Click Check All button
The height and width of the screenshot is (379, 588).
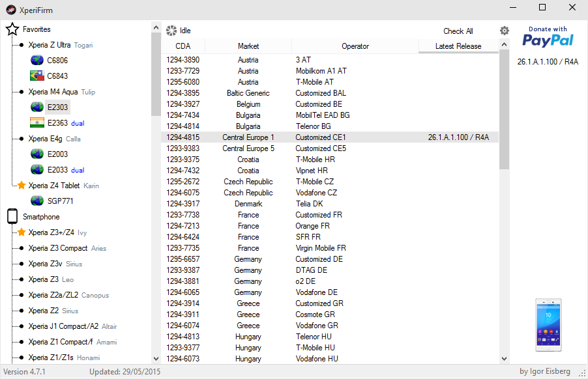point(458,31)
